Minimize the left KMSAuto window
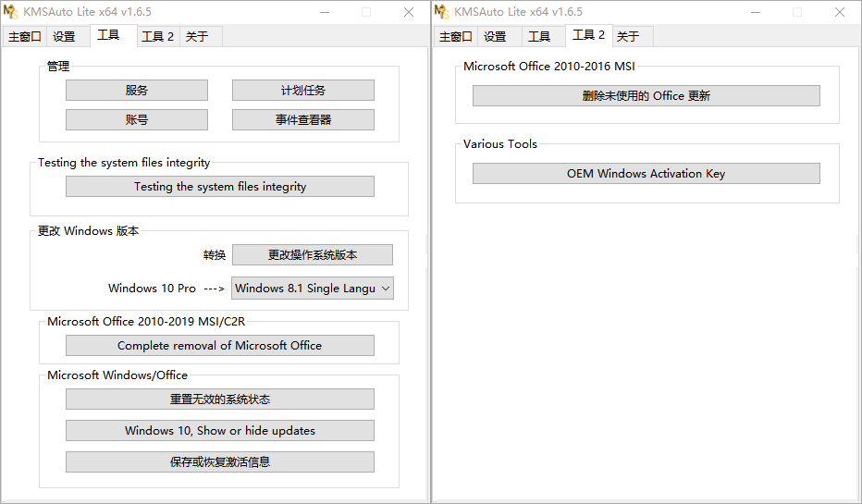This screenshot has height=504, width=862. 325,12
